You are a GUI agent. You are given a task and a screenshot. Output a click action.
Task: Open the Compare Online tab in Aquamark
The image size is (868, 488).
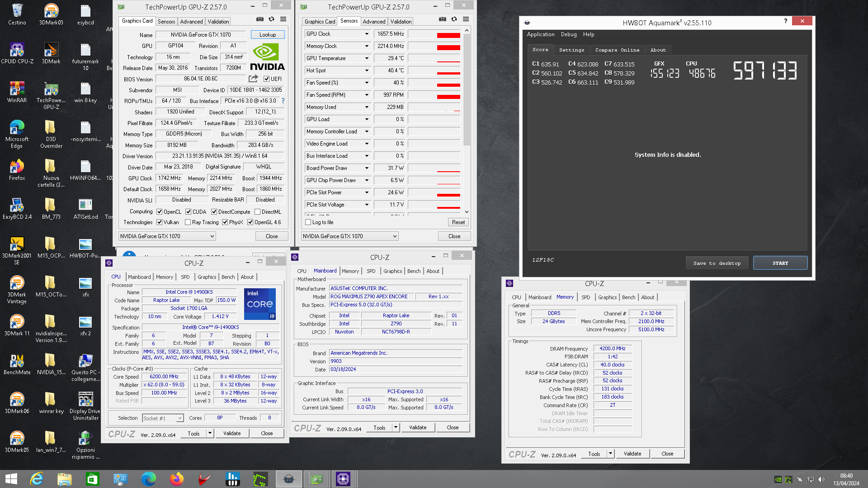click(617, 50)
